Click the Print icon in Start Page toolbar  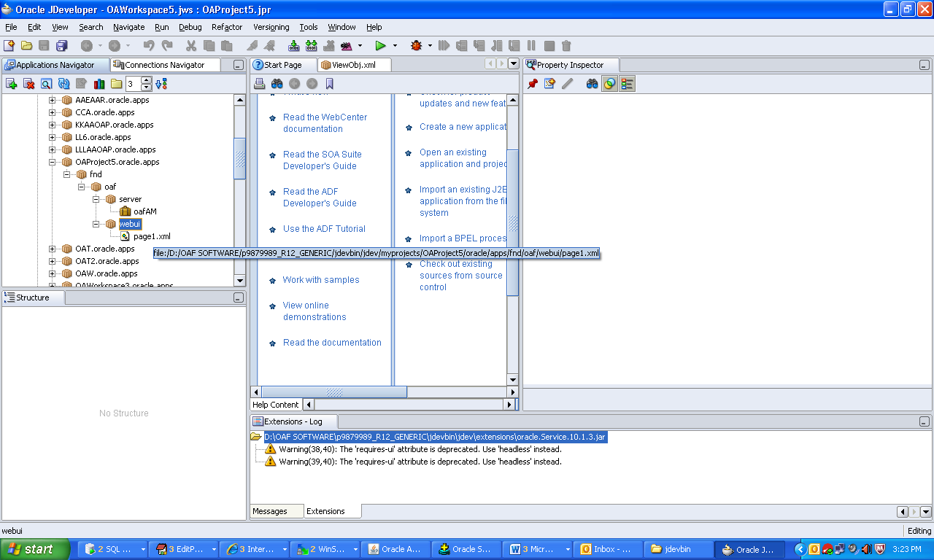point(259,84)
